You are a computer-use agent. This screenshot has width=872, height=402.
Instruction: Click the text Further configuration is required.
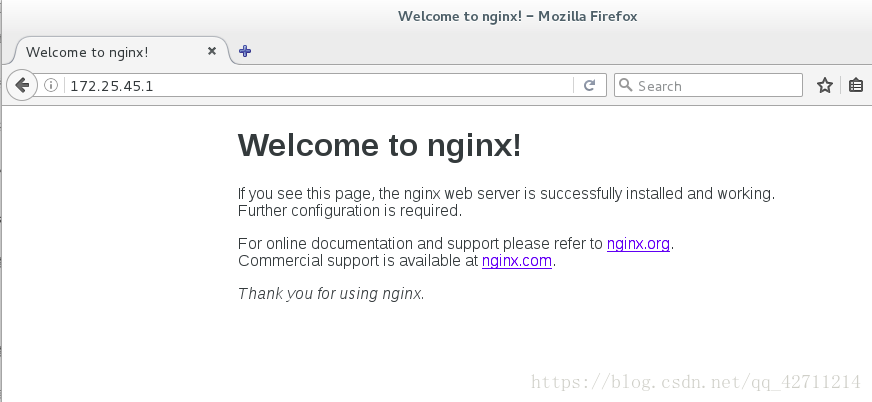(x=350, y=210)
